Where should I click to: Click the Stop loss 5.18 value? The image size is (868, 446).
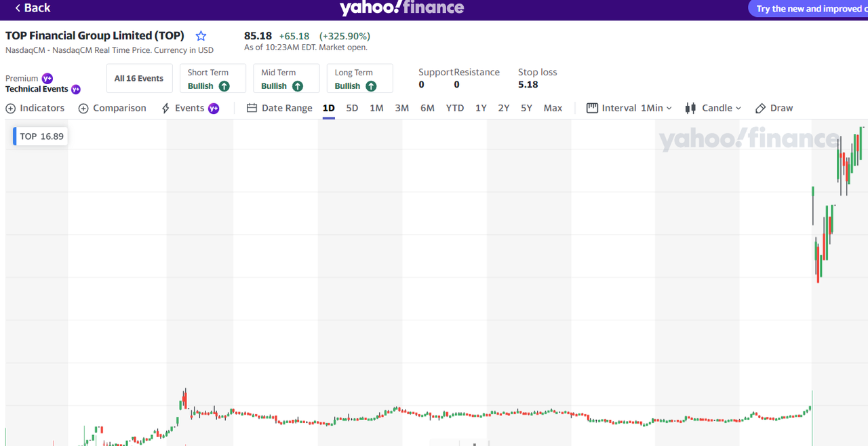528,85
